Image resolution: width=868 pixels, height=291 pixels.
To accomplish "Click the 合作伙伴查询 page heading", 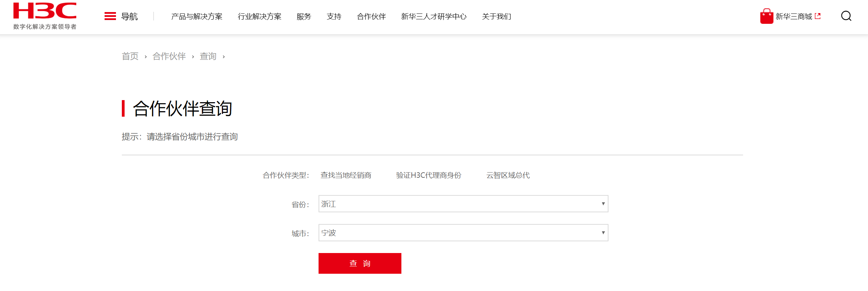I will coord(183,109).
